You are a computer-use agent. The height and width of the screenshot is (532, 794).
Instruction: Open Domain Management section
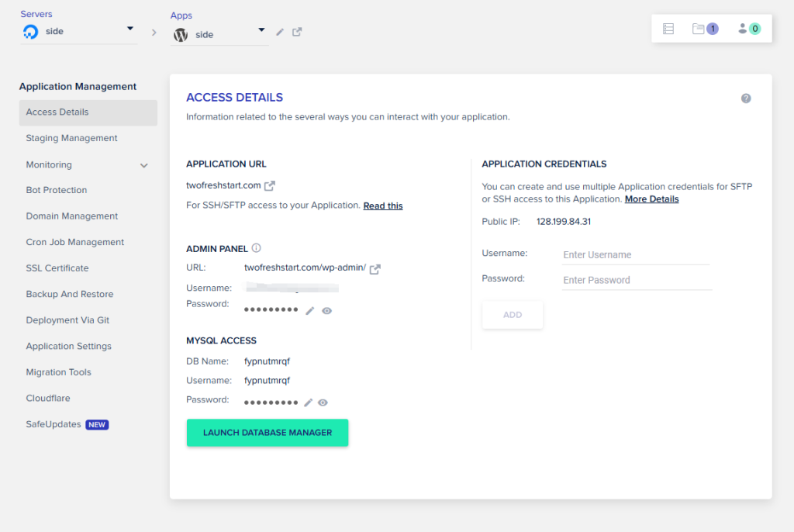pos(72,216)
